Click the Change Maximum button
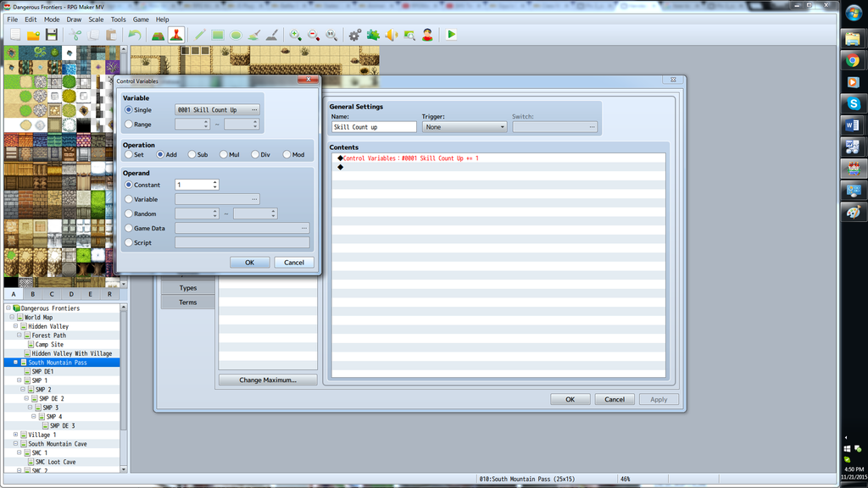868x488 pixels. pyautogui.click(x=268, y=380)
